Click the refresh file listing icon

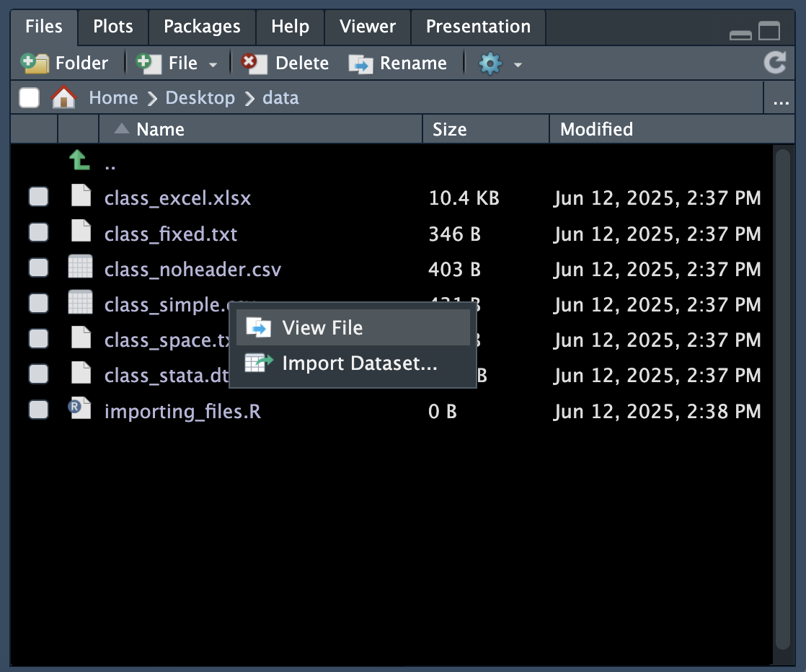(775, 63)
